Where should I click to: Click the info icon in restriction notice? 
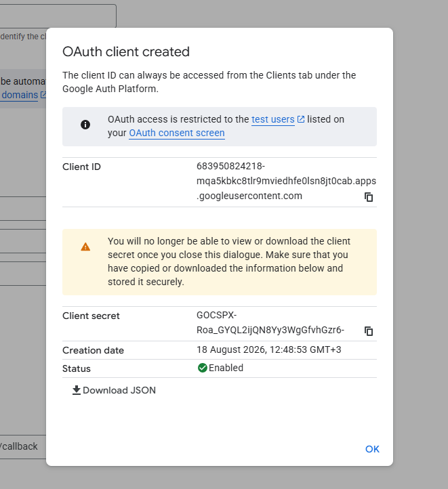point(85,125)
